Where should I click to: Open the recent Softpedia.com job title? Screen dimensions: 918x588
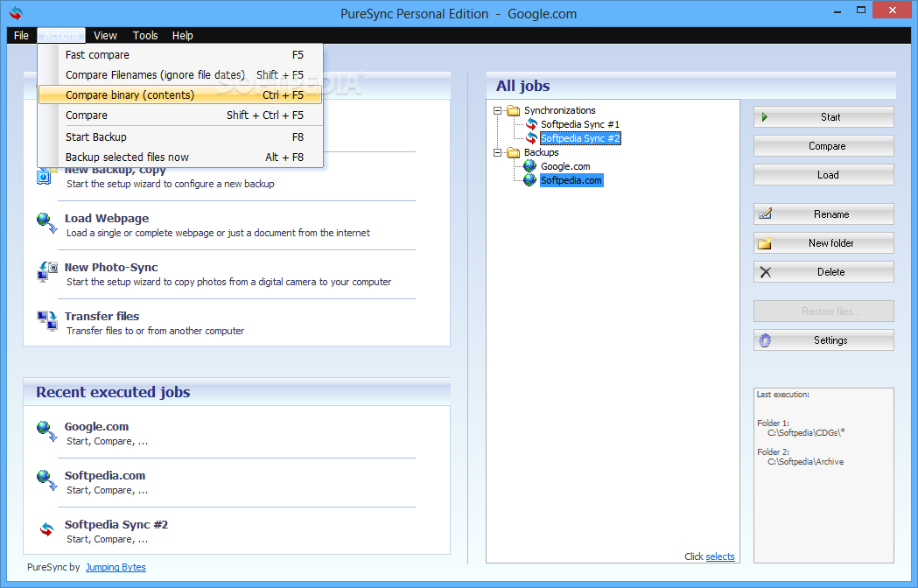[x=105, y=475]
